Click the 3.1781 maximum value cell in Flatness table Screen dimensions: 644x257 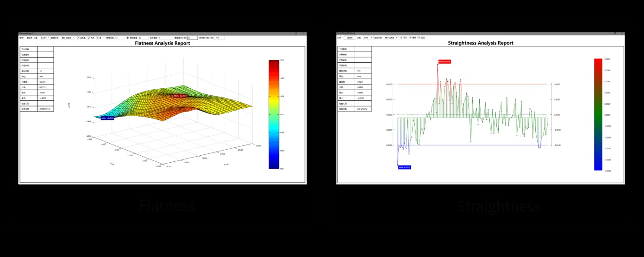[x=46, y=92]
